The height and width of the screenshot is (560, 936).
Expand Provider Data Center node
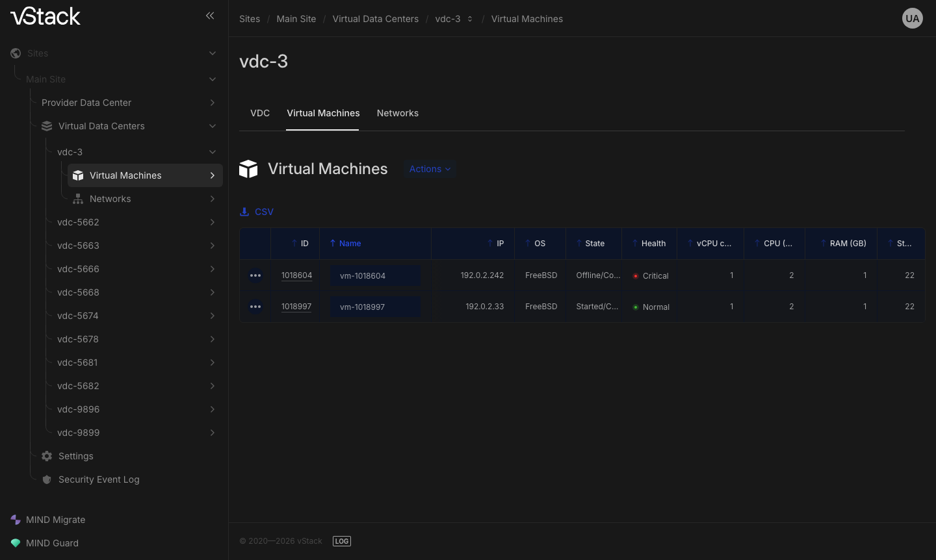pos(213,103)
